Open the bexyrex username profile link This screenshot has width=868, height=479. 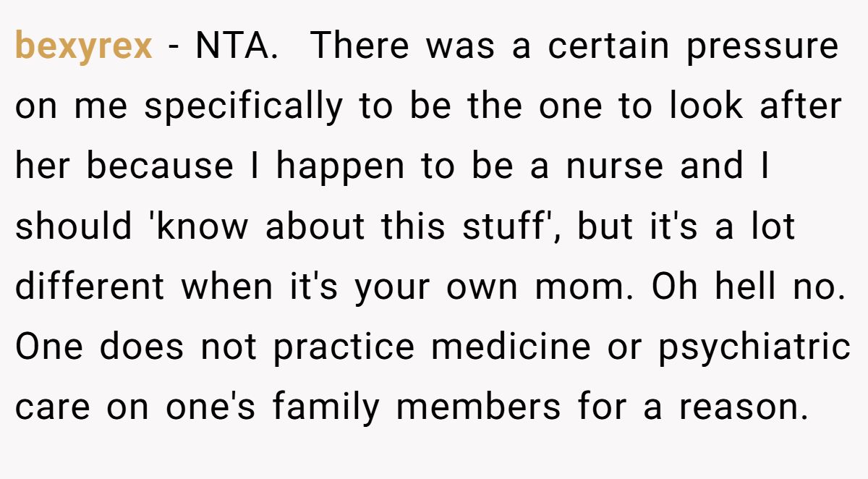point(84,47)
